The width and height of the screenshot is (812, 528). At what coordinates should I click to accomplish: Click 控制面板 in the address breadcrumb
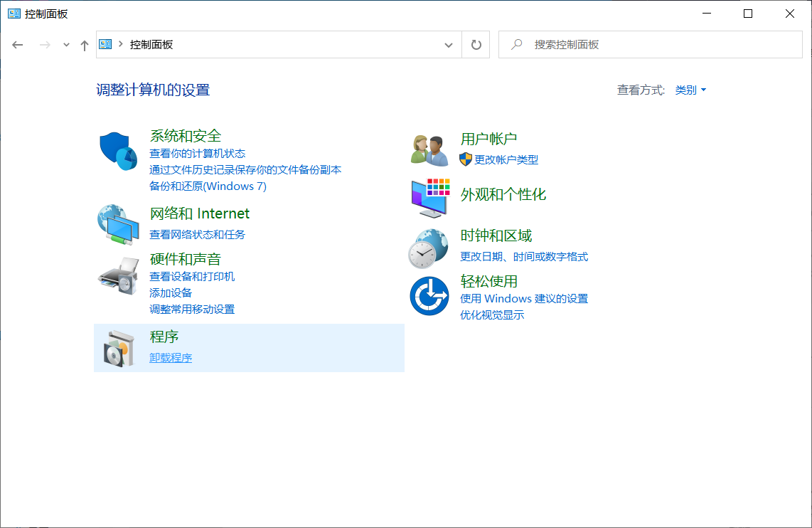[x=151, y=45]
